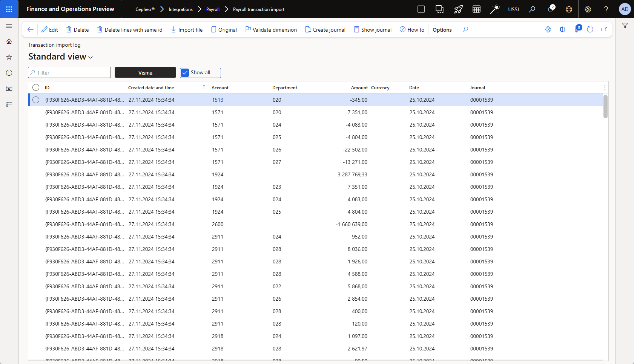Open Recent clock icon in sidebar
The image size is (634, 364).
[9, 73]
